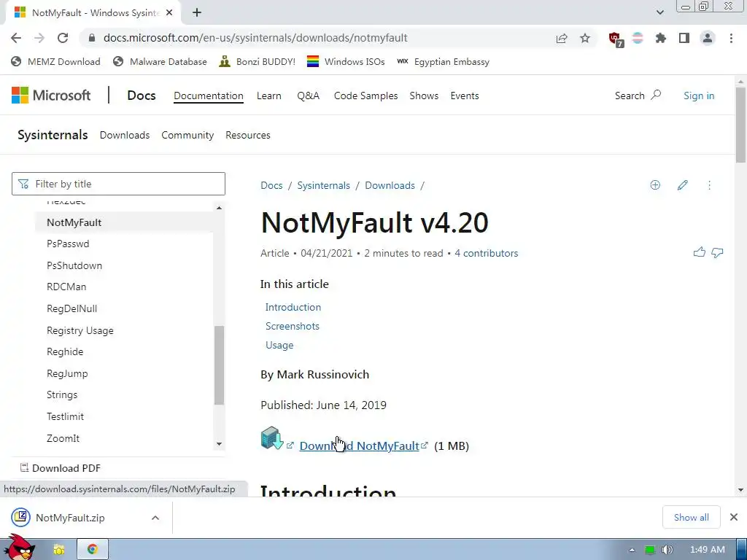Click the Download NotMyFault link
Screen dimensions: 747x560
click(359, 446)
